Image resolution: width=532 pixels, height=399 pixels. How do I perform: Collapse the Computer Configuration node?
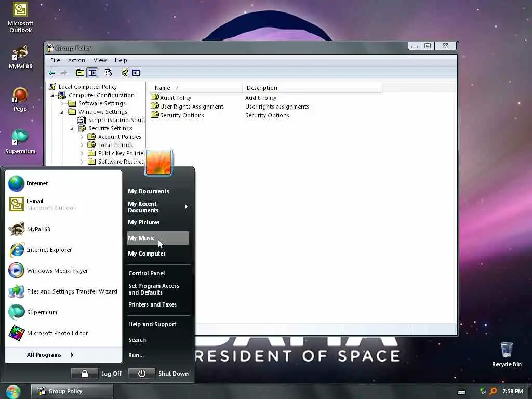52,96
